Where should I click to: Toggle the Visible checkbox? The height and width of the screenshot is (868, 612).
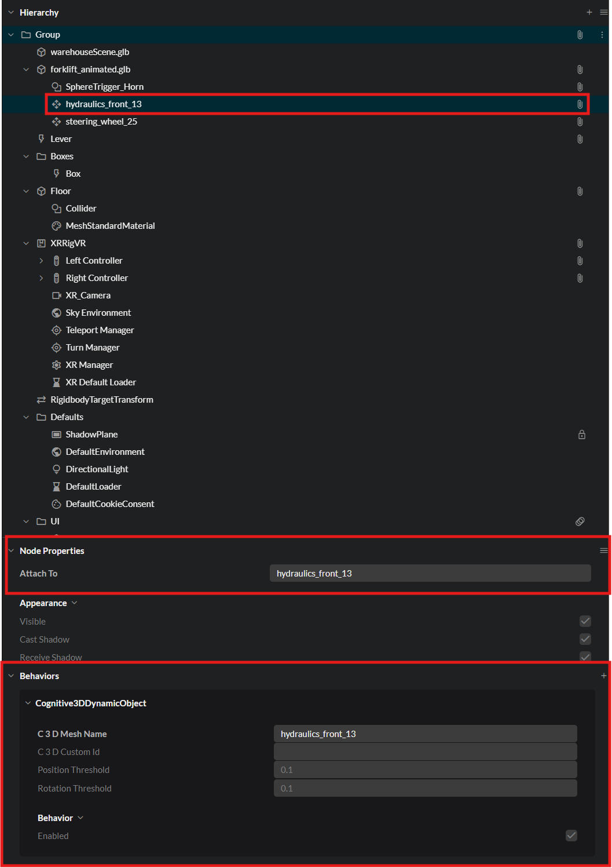coord(585,621)
